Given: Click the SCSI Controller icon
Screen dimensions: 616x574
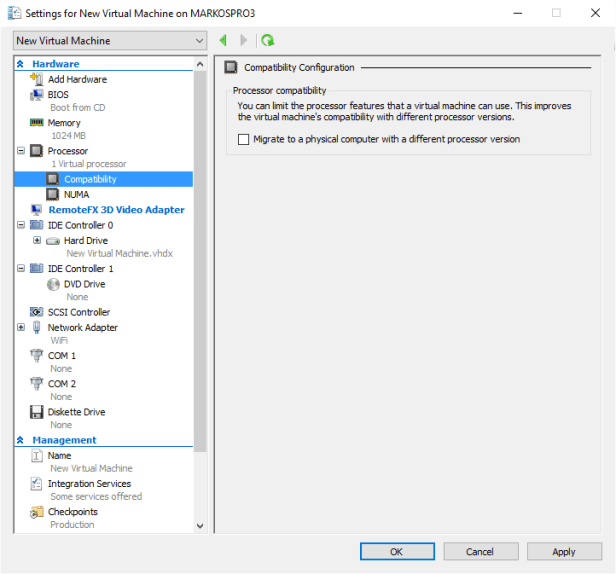Looking at the screenshot, I should coord(36,312).
